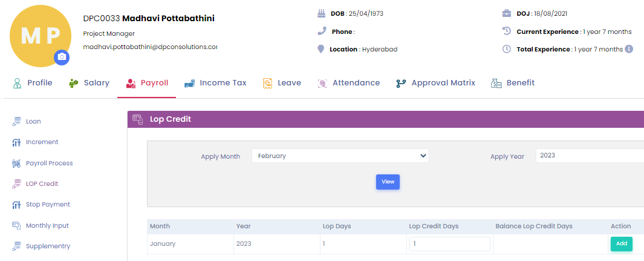Click the Increment sidebar icon

[x=16, y=142]
